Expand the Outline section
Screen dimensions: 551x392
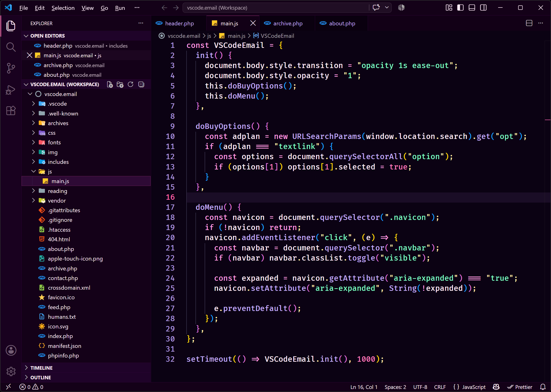coord(26,377)
